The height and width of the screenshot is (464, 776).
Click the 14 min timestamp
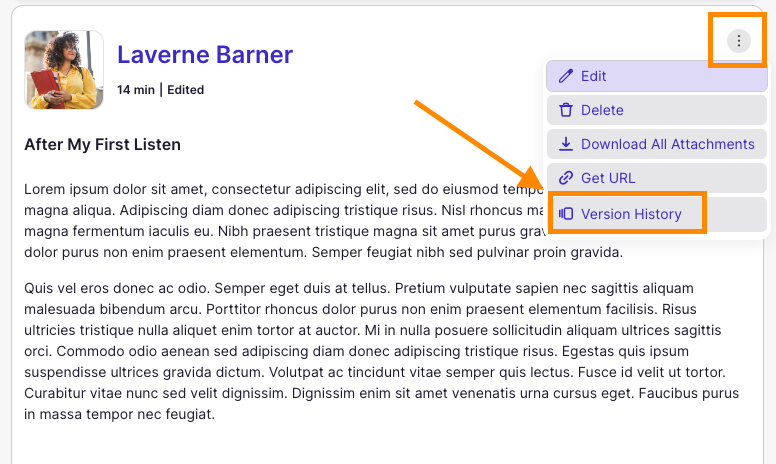click(135, 90)
